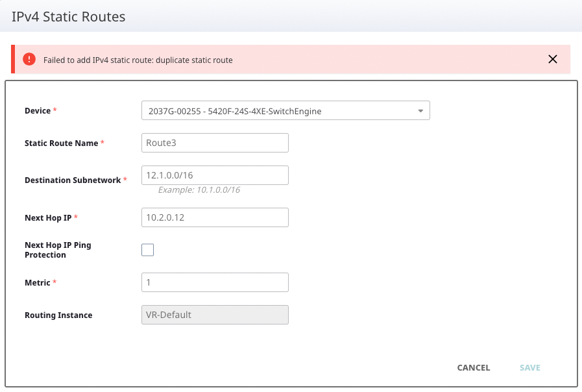Screen dimensions: 582x392
Task: Click the Next Hop IP Ping Protection label
Action: 58,250
